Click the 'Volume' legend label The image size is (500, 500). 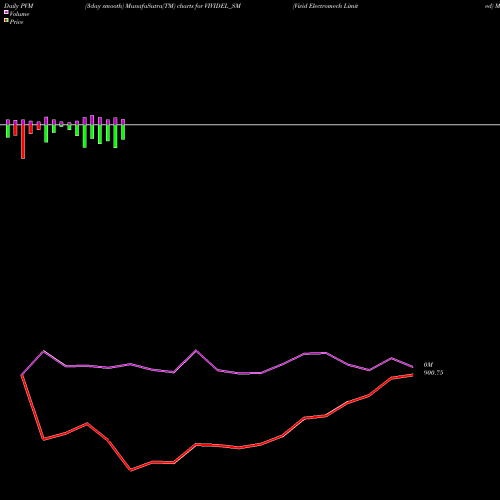pyautogui.click(x=19, y=14)
